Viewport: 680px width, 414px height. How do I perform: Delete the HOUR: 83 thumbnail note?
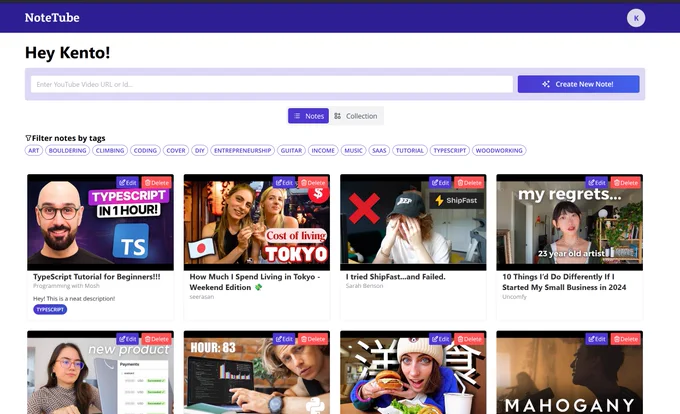(313, 339)
